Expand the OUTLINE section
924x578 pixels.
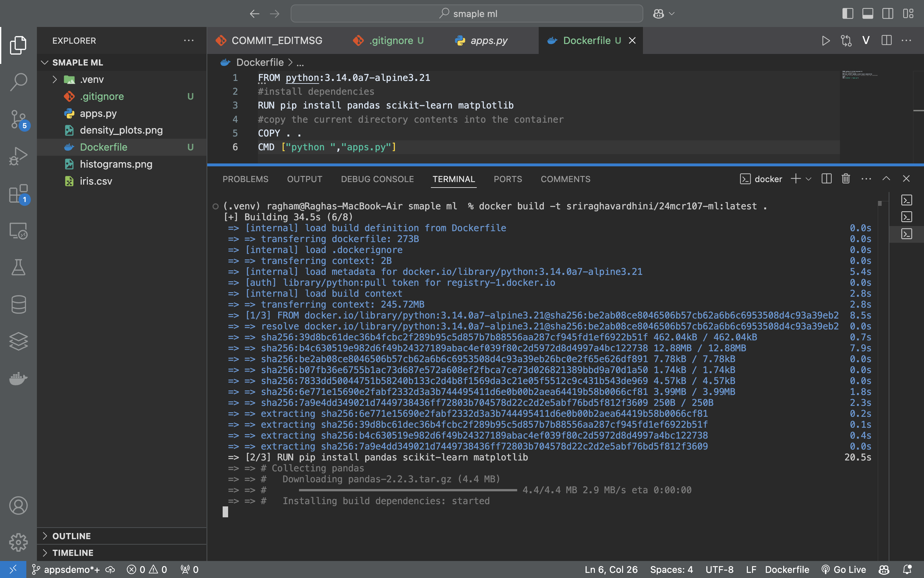coord(121,536)
